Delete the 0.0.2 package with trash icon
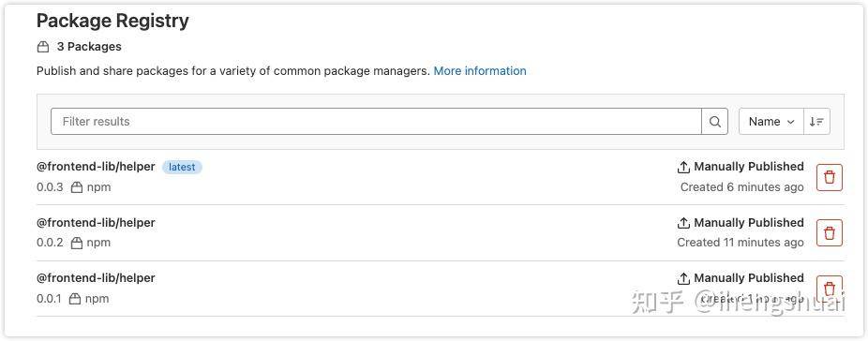This screenshot has height=341, width=868. pyautogui.click(x=830, y=232)
